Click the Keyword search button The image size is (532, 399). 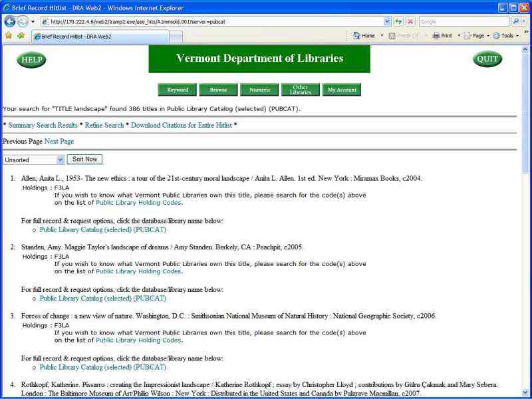pyautogui.click(x=178, y=90)
